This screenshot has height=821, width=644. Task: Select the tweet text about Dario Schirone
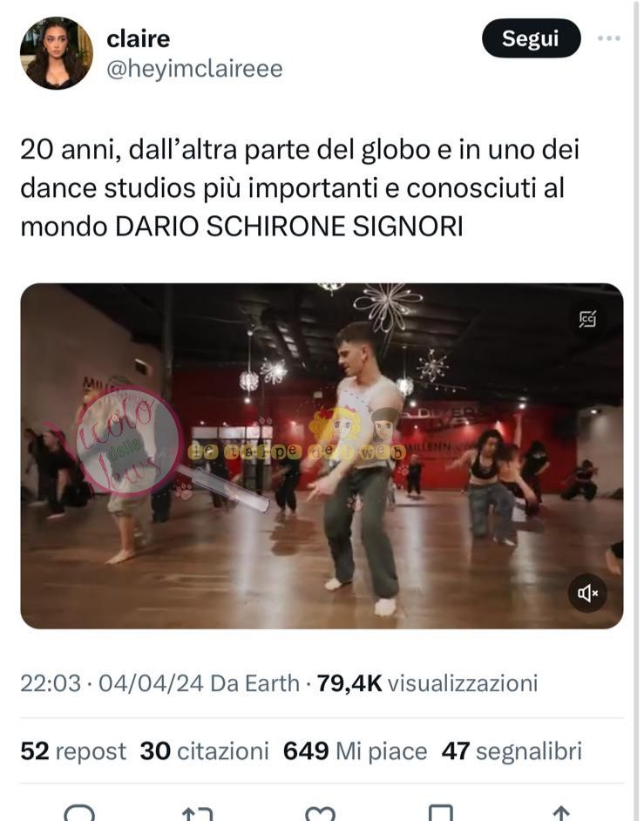coord(300,187)
